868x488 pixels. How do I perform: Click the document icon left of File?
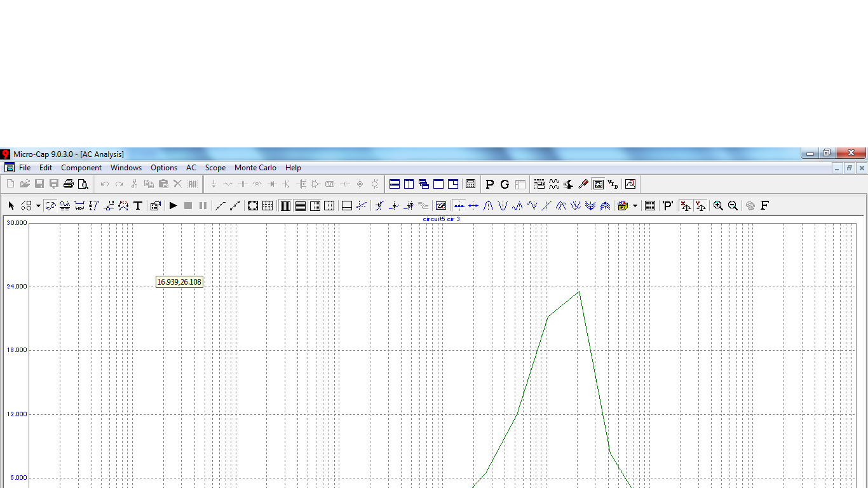tap(10, 168)
